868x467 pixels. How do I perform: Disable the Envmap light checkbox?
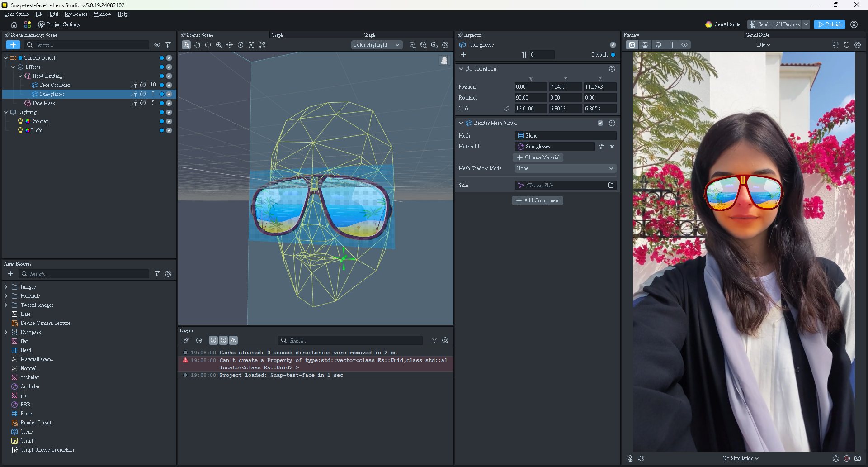tap(169, 121)
